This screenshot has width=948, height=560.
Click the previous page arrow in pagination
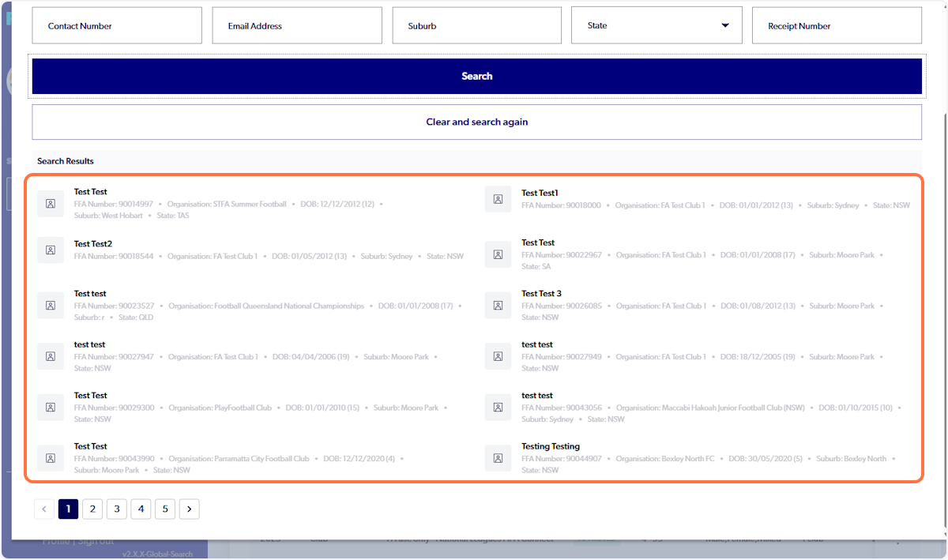tap(44, 509)
